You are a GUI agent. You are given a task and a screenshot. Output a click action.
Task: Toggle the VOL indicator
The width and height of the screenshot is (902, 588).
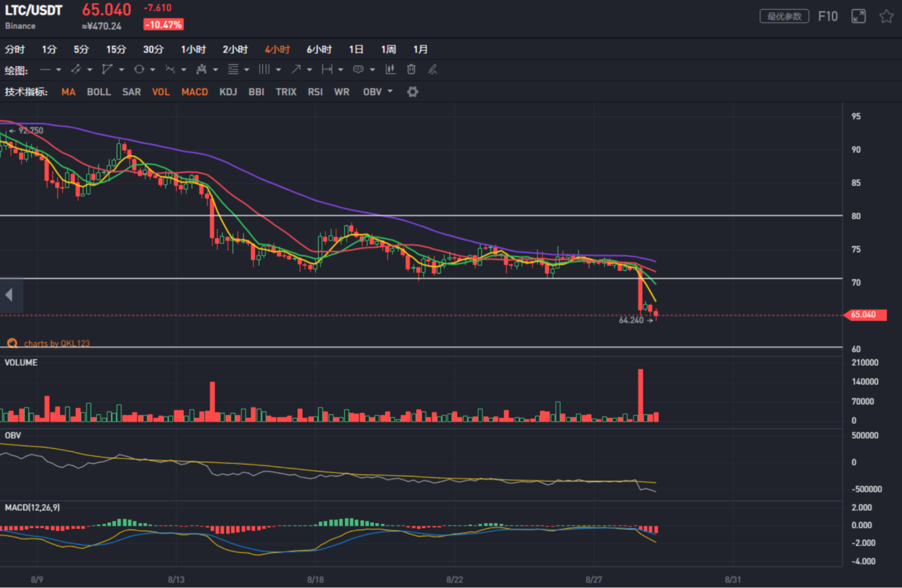pyautogui.click(x=161, y=92)
